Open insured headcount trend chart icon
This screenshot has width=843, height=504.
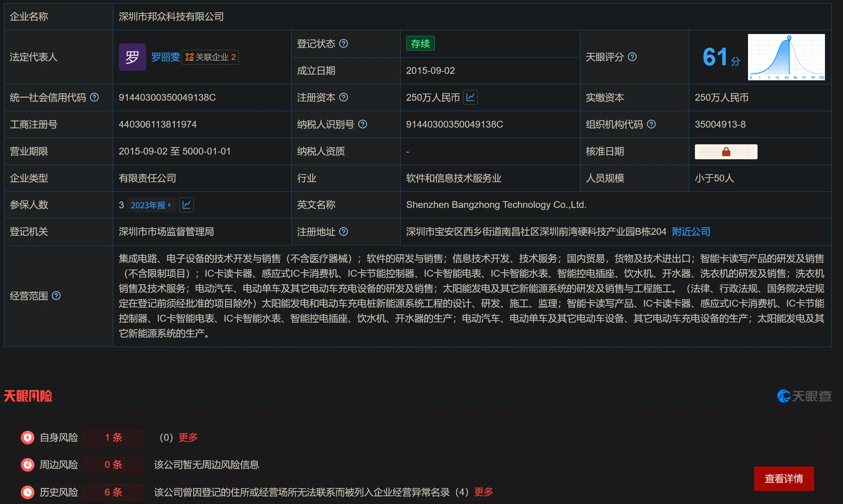[x=187, y=205]
